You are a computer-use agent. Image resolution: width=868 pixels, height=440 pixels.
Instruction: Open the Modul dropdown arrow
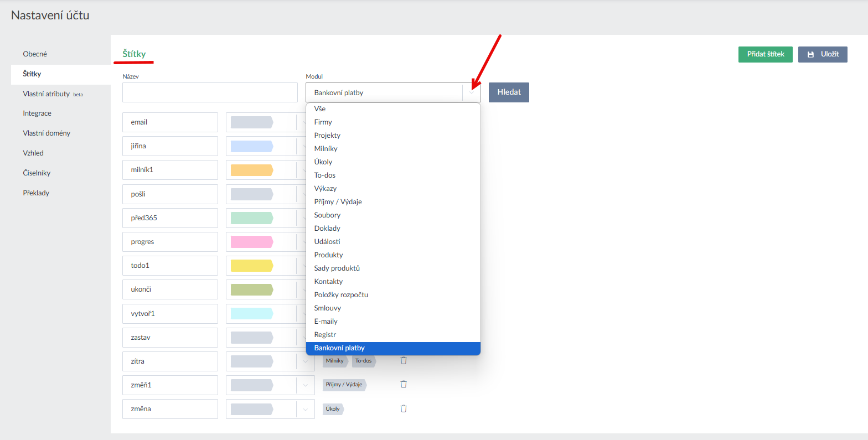click(x=472, y=93)
